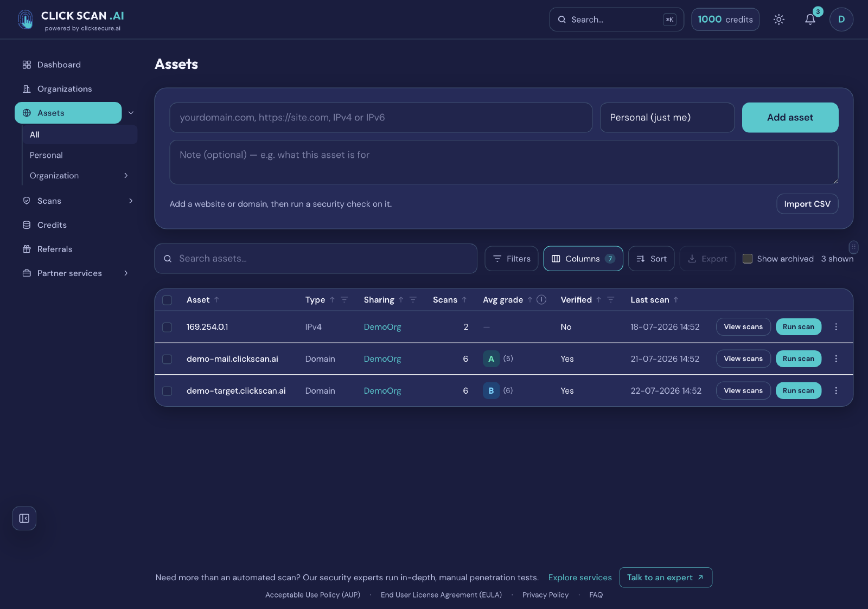Filter the Sharing column
The height and width of the screenshot is (609, 868).
[413, 300]
